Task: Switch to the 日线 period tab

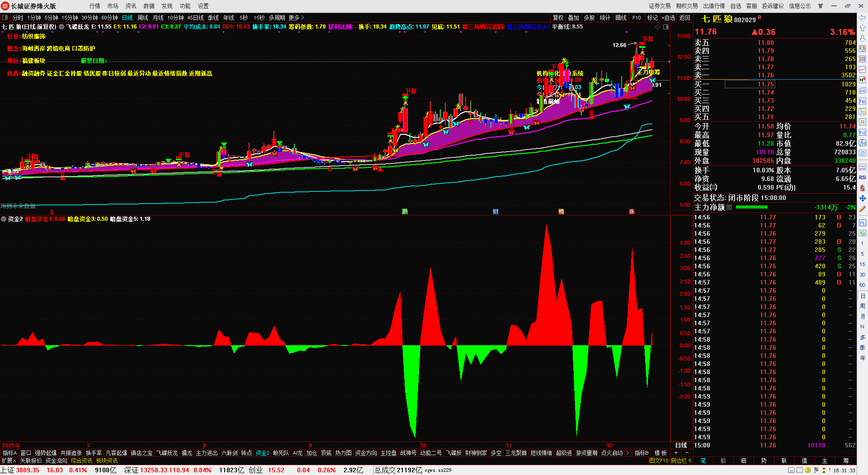Action: [127, 18]
